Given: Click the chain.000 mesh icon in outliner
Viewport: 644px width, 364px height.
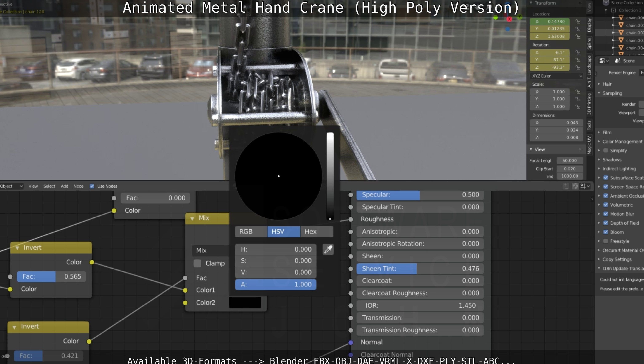Looking at the screenshot, I should coord(621,17).
